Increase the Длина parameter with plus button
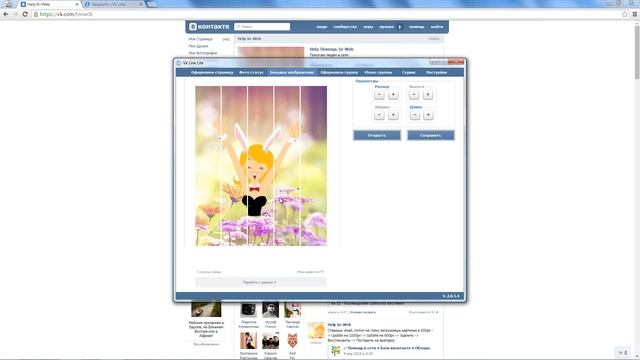This screenshot has width=640, height=360. click(x=428, y=115)
